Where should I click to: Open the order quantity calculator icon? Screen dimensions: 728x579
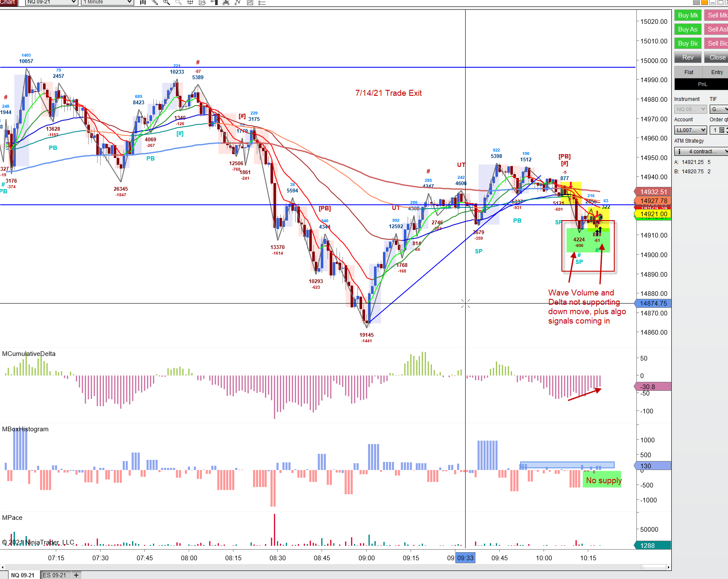click(722, 130)
